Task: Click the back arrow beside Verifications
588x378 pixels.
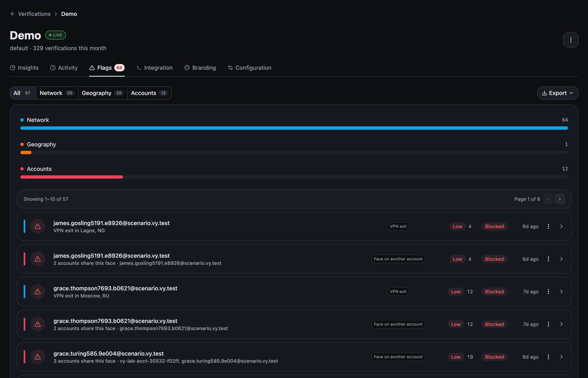Action: coord(12,14)
